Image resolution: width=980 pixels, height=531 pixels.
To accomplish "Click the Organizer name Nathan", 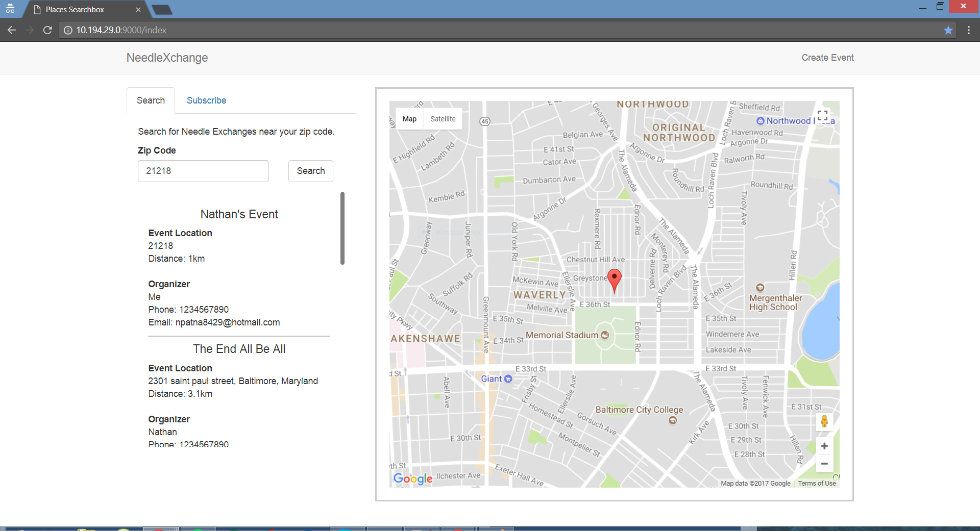I will tap(162, 432).
